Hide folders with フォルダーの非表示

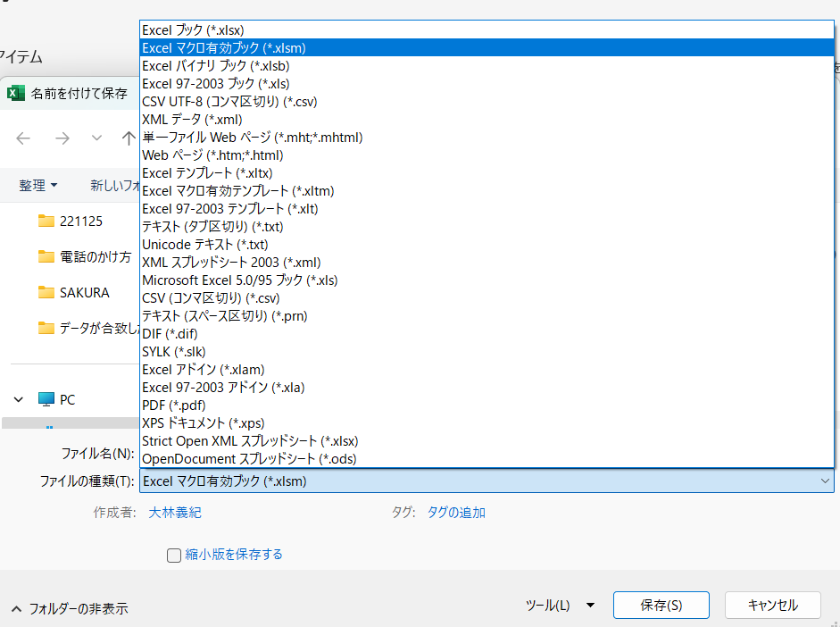tap(71, 608)
